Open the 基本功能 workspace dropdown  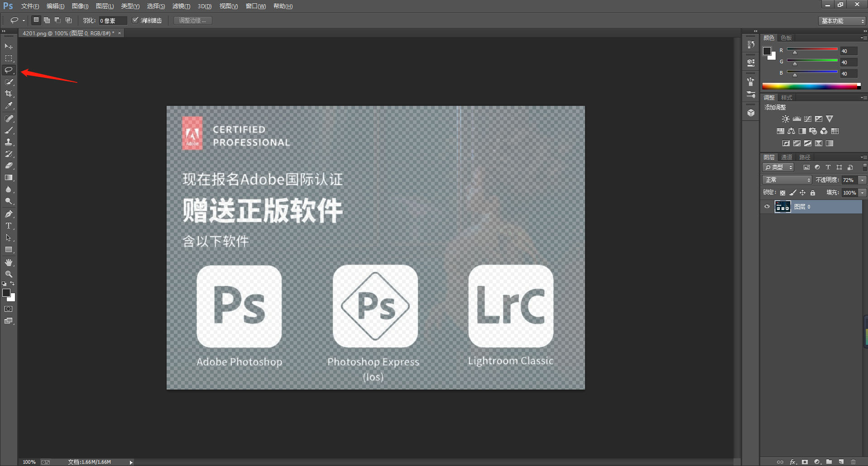(842, 21)
